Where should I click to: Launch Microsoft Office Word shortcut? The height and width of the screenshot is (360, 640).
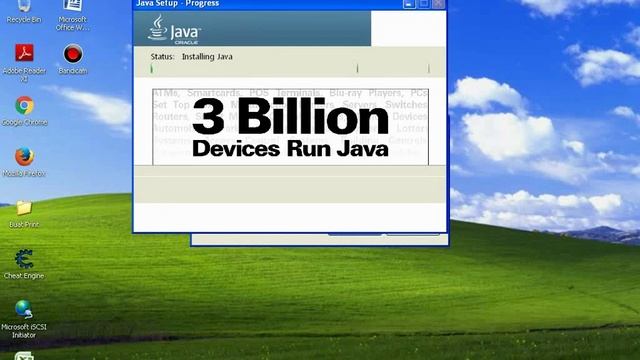pyautogui.click(x=72, y=16)
